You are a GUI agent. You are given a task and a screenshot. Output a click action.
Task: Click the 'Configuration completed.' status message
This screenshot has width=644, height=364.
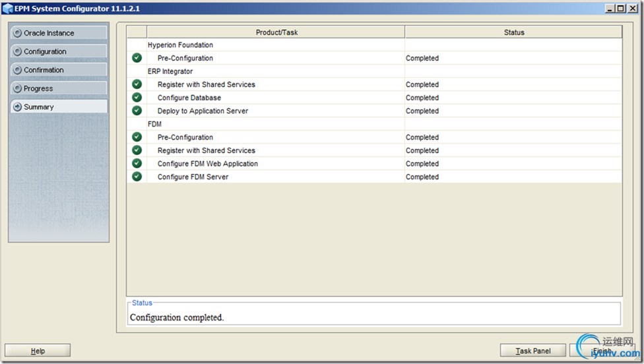pyautogui.click(x=177, y=317)
